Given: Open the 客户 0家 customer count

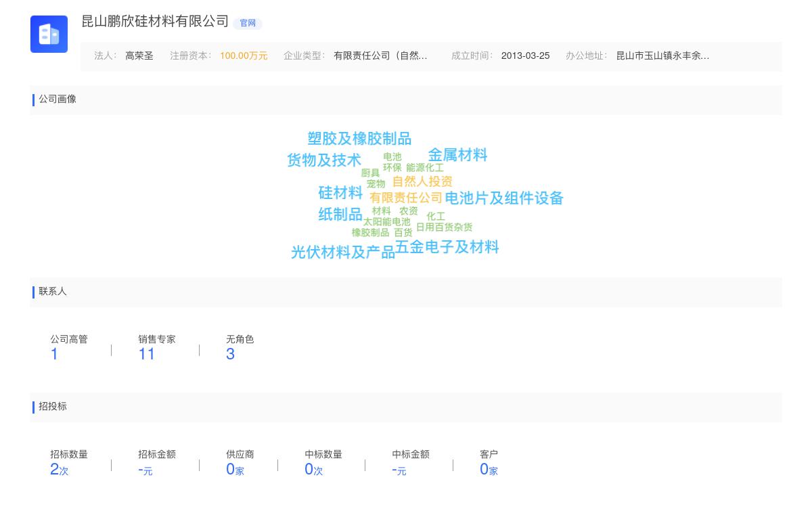Looking at the screenshot, I should (x=488, y=469).
